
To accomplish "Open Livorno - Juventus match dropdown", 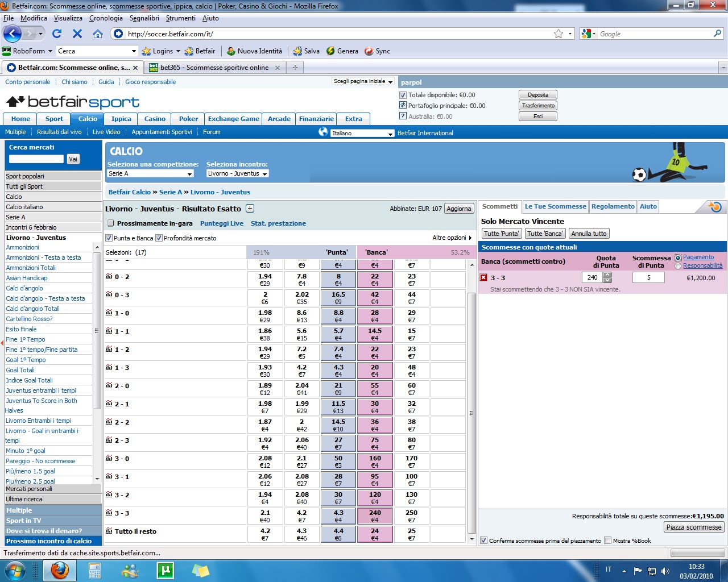I will point(238,173).
